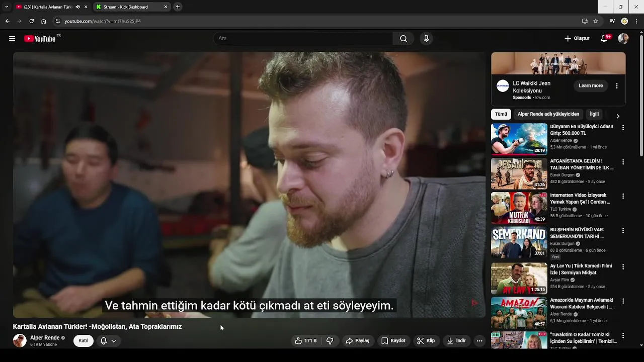
Task: Open LC Waikiki ad options menu
Action: coord(617,86)
